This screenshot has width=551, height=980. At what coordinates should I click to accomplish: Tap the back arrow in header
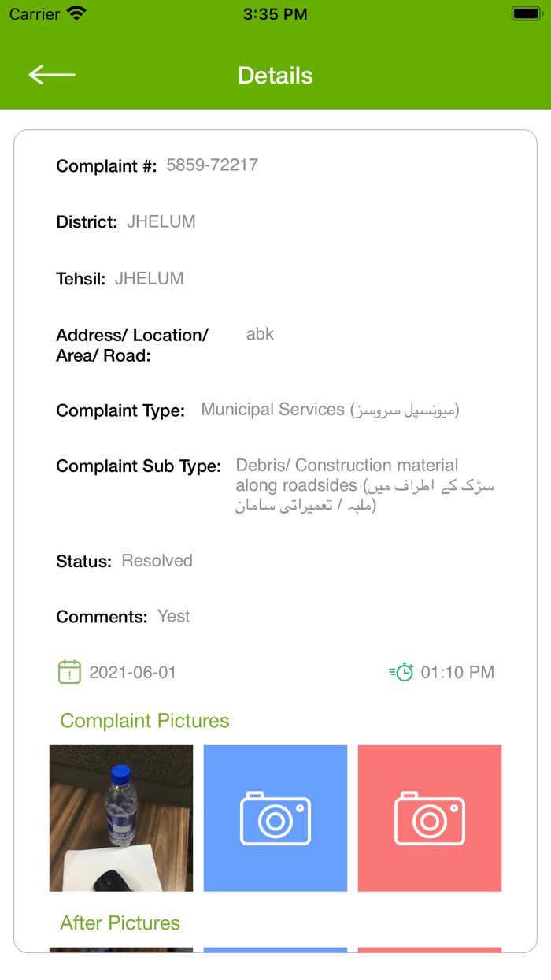coord(52,75)
